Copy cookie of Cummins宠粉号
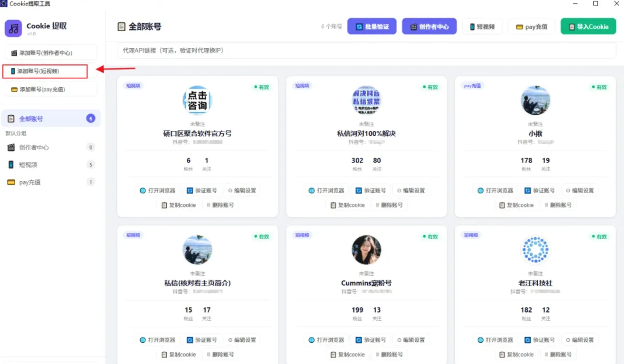 347,354
